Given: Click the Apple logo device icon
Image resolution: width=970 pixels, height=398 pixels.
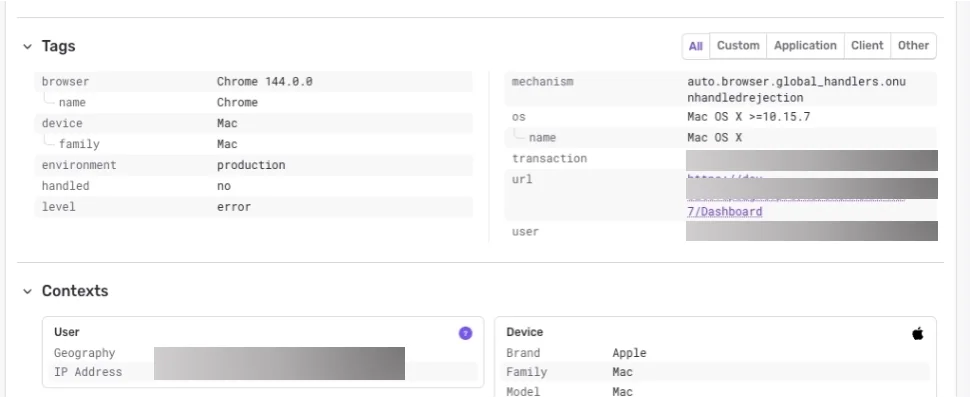Looking at the screenshot, I should pos(917,334).
